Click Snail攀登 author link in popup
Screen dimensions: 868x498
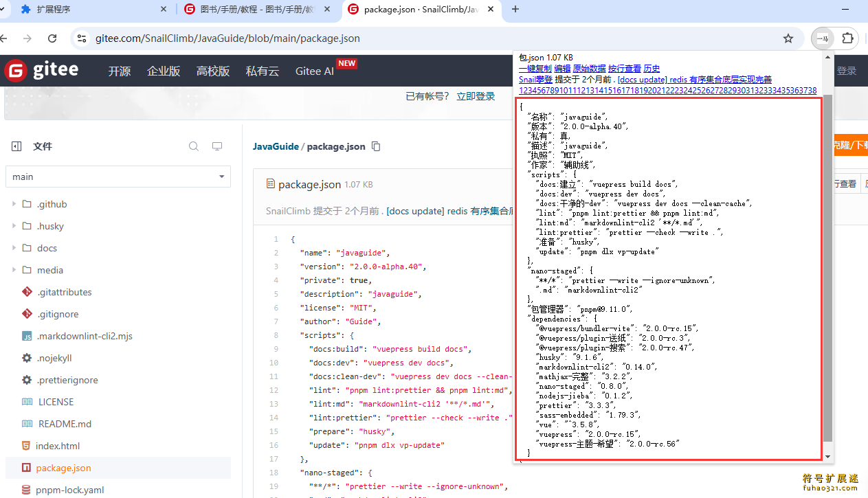coord(535,79)
